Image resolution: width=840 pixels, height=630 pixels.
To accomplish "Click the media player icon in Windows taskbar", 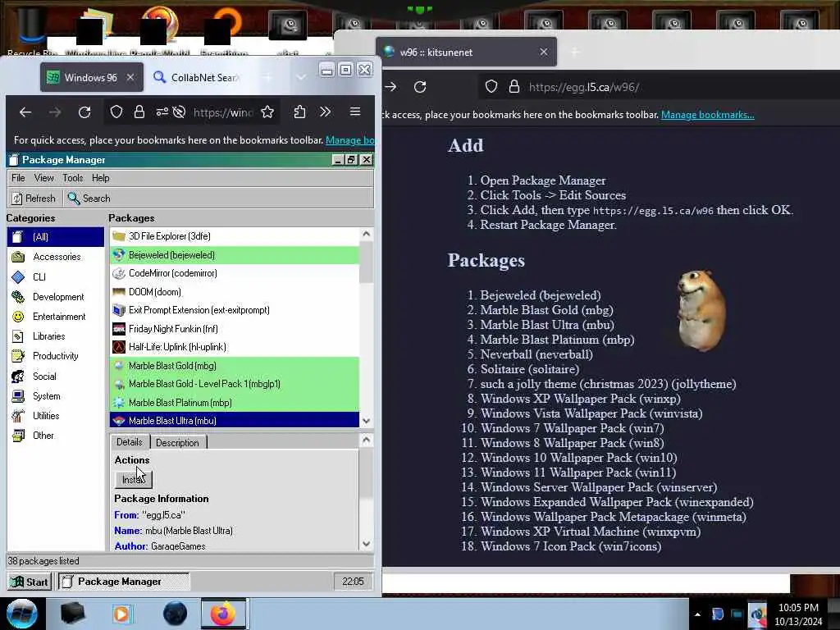I will pos(121,614).
